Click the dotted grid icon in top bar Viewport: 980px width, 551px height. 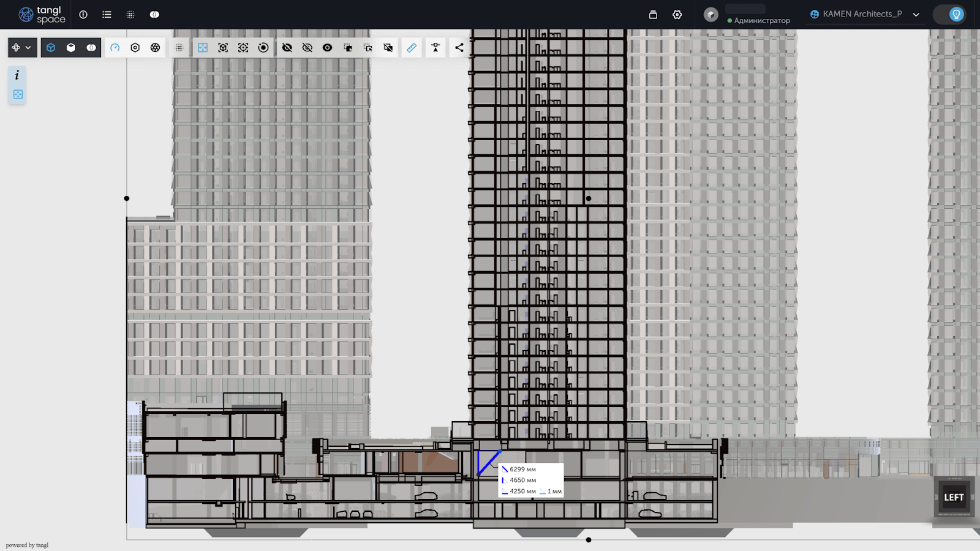pos(130,15)
